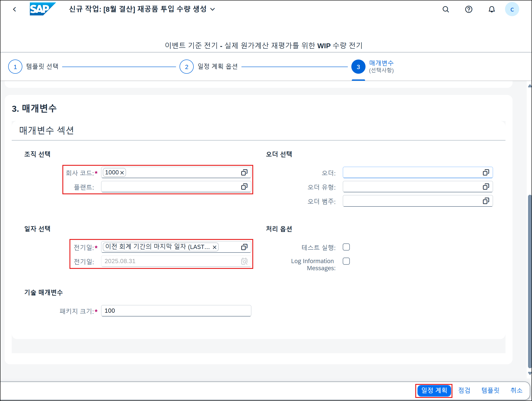532x401 pixels.
Task: Go to step 1 템플릿 선택
Action: tap(15, 67)
